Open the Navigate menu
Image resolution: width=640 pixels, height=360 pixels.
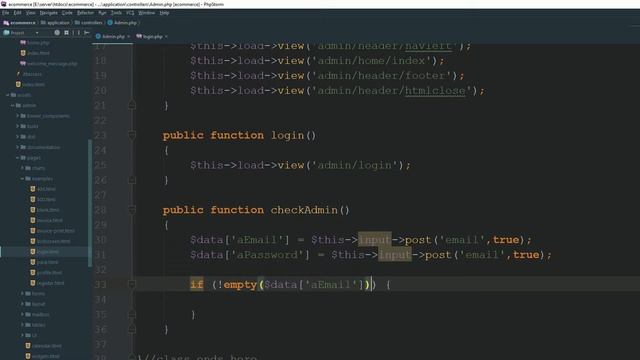coord(49,13)
